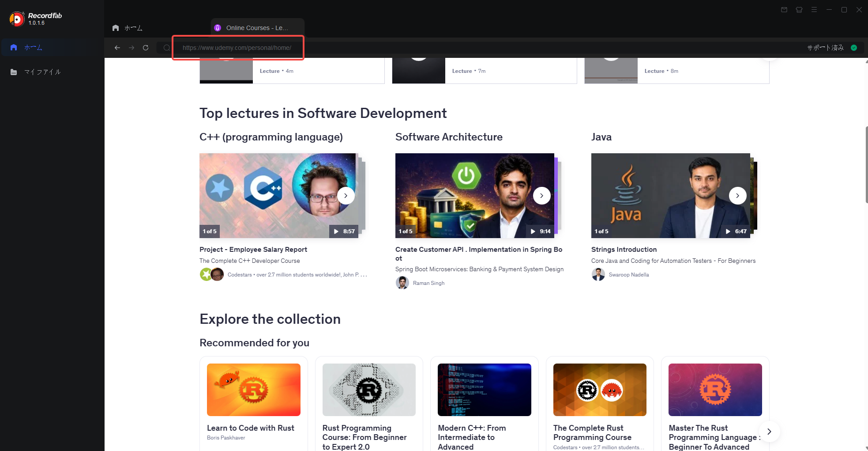
Task: Click the Codestars instructor avatar
Action: click(x=206, y=274)
